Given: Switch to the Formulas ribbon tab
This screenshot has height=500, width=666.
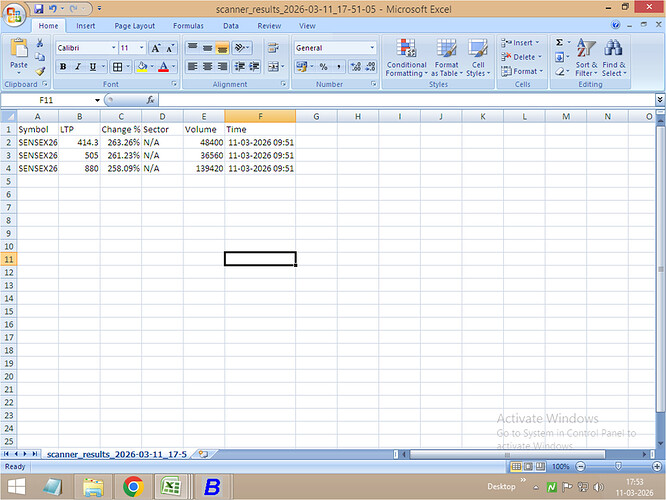Looking at the screenshot, I should coord(188,26).
